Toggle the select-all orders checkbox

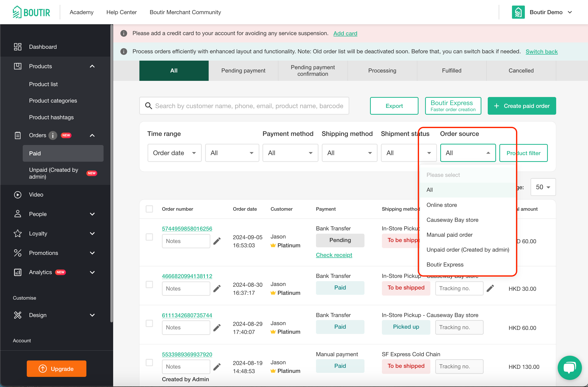(x=149, y=209)
